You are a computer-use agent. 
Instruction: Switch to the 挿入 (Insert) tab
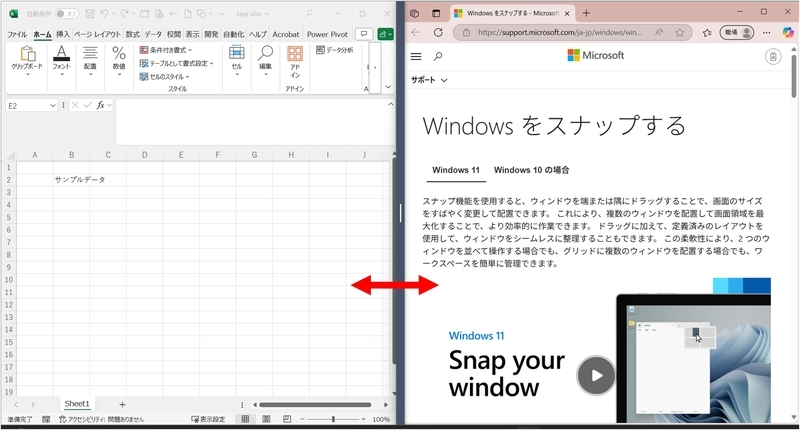click(63, 34)
